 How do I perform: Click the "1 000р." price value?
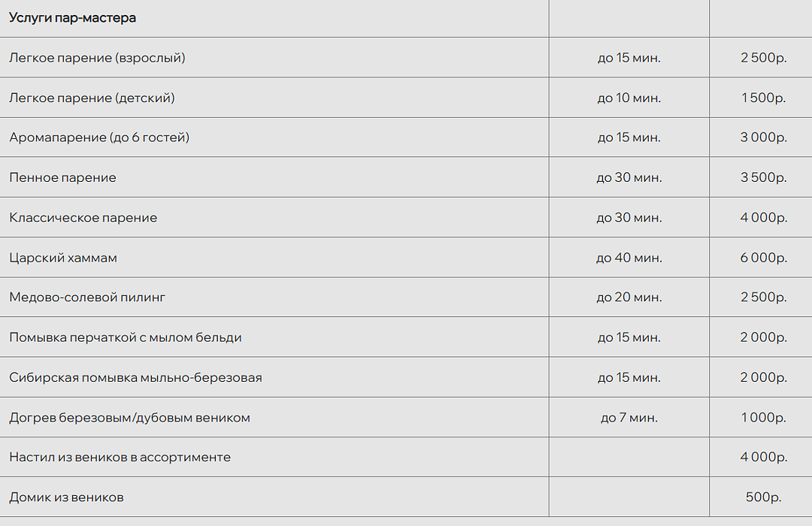tap(764, 418)
